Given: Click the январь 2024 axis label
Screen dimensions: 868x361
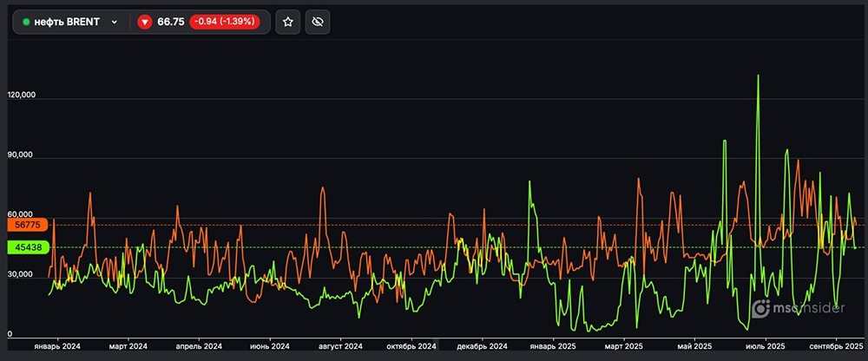Looking at the screenshot, I should tap(57, 346).
